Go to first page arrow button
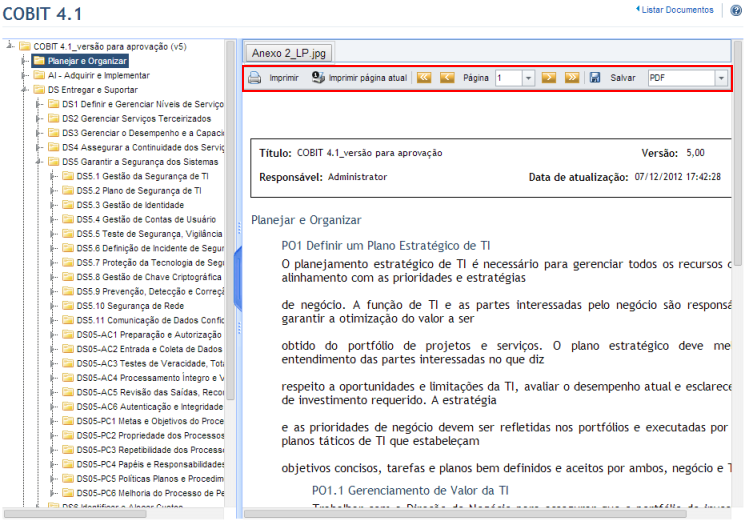Screen dimensions: 745x521 click(x=424, y=77)
